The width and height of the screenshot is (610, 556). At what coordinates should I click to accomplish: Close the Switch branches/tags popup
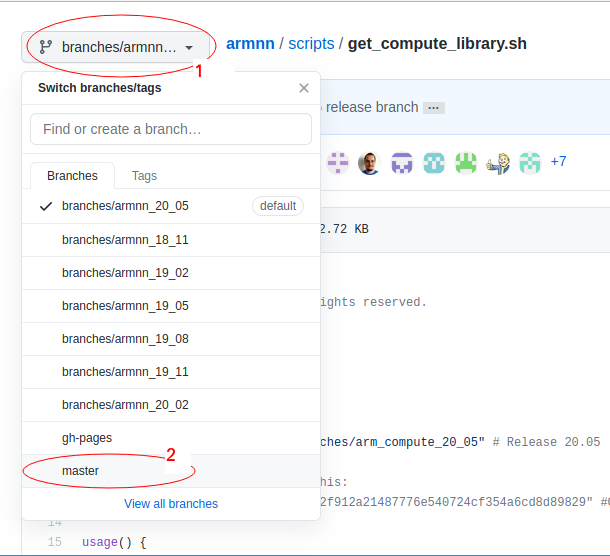[304, 88]
